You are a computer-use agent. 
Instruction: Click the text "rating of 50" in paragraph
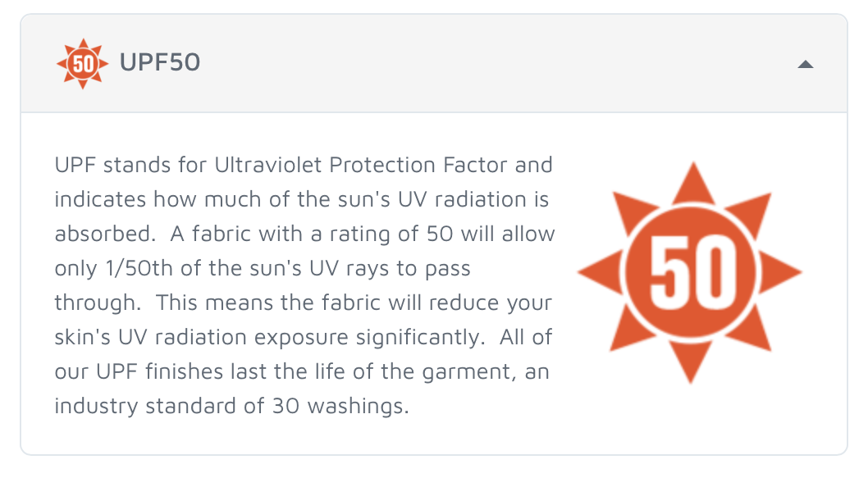(x=391, y=234)
